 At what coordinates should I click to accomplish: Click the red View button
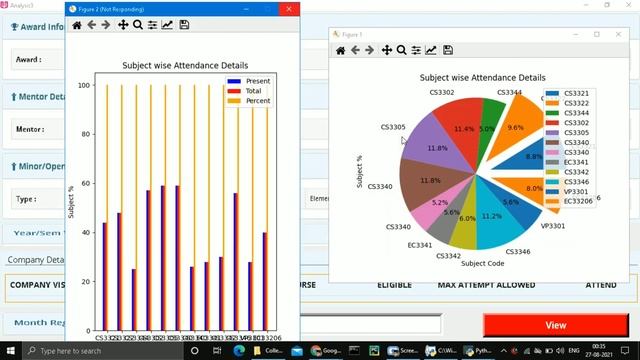click(x=556, y=325)
